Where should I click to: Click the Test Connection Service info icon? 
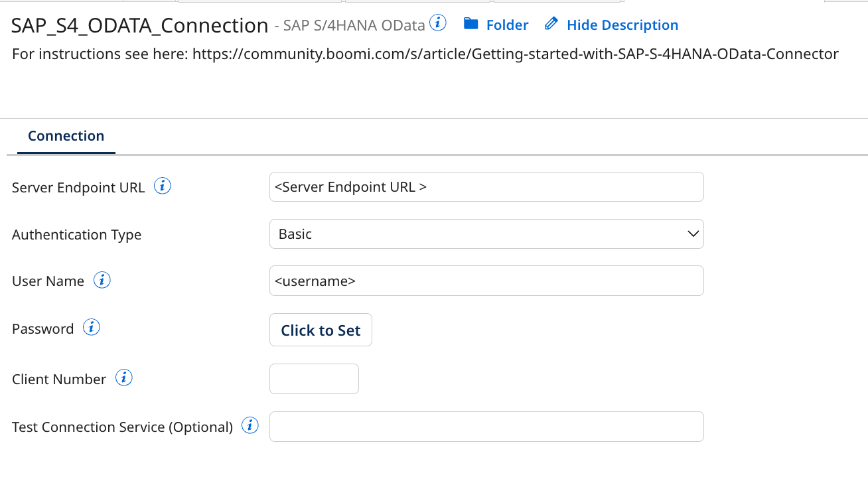click(x=250, y=425)
